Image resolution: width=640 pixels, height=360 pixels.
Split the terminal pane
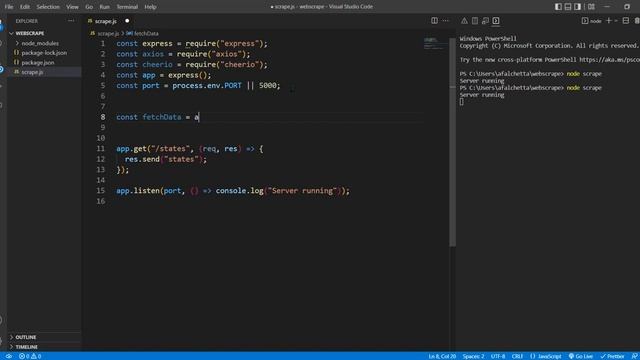coord(626,21)
